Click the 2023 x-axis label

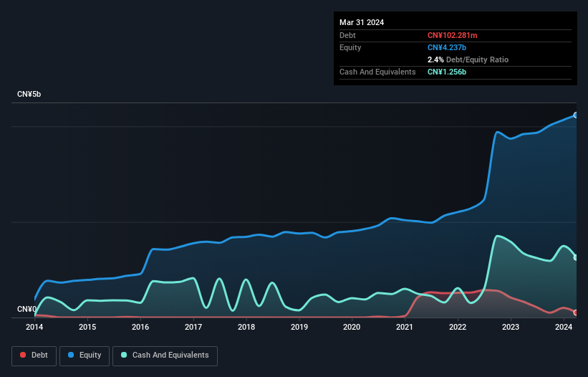511,327
